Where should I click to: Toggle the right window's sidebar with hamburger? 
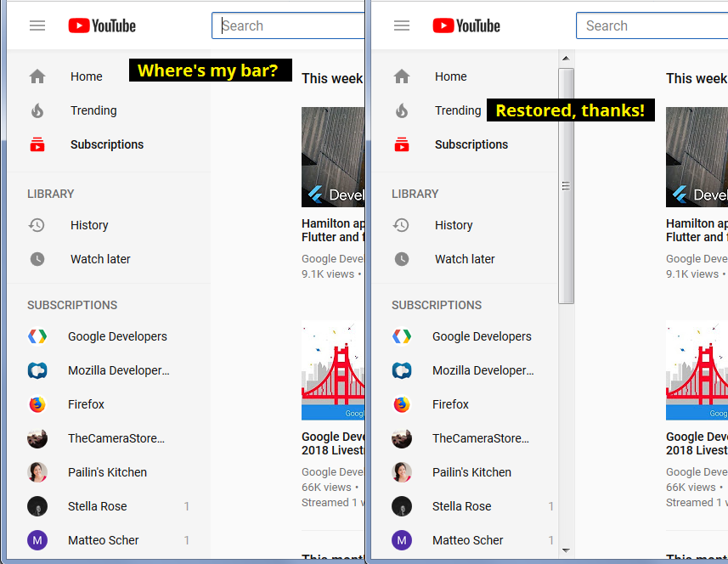(401, 25)
